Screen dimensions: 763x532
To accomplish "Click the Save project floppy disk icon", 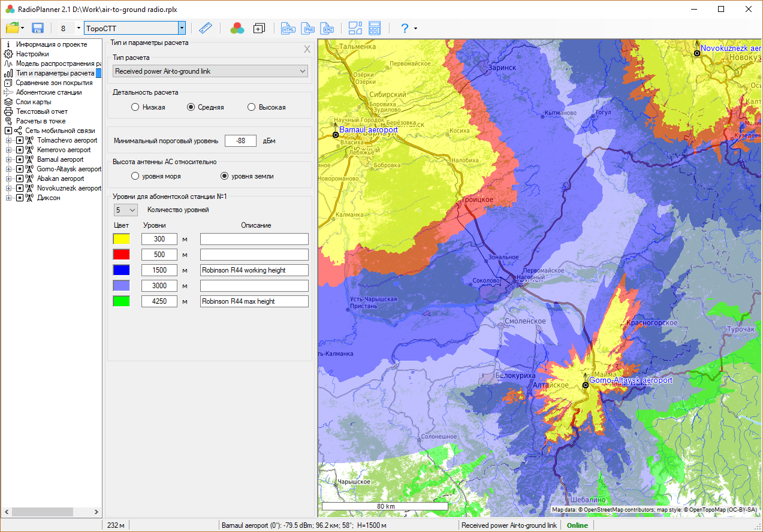I will (38, 28).
